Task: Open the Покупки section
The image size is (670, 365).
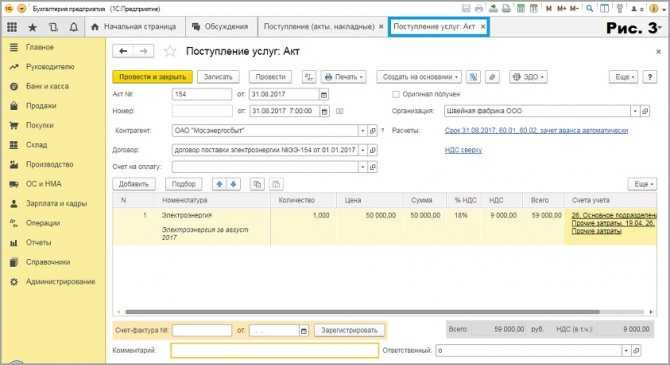Action: [39, 126]
